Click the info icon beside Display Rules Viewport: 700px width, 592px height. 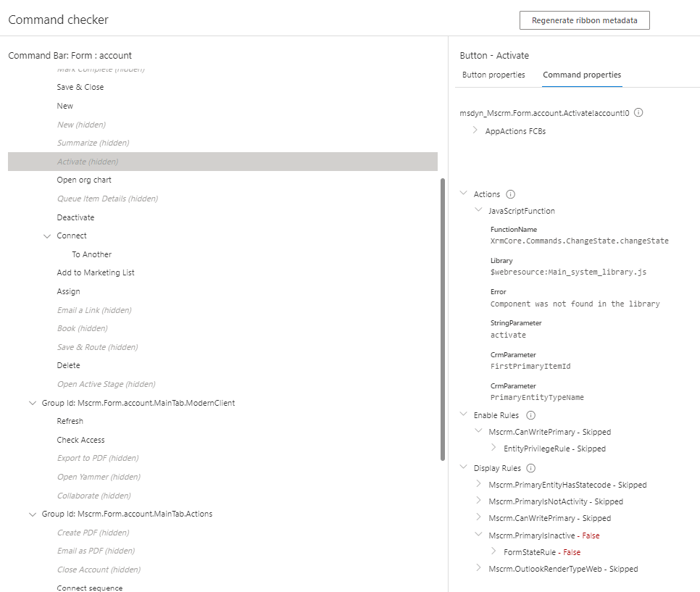tap(530, 468)
